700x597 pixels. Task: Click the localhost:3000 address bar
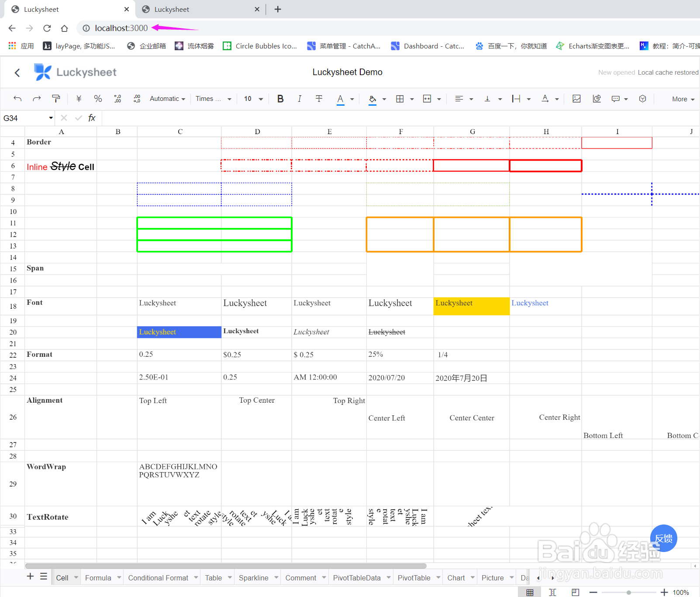[x=121, y=28]
